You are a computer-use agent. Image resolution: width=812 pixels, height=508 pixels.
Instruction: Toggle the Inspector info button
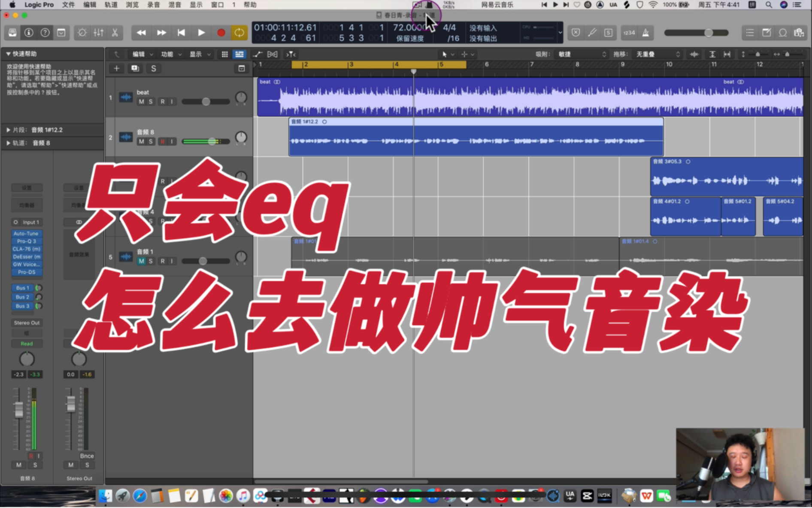29,33
